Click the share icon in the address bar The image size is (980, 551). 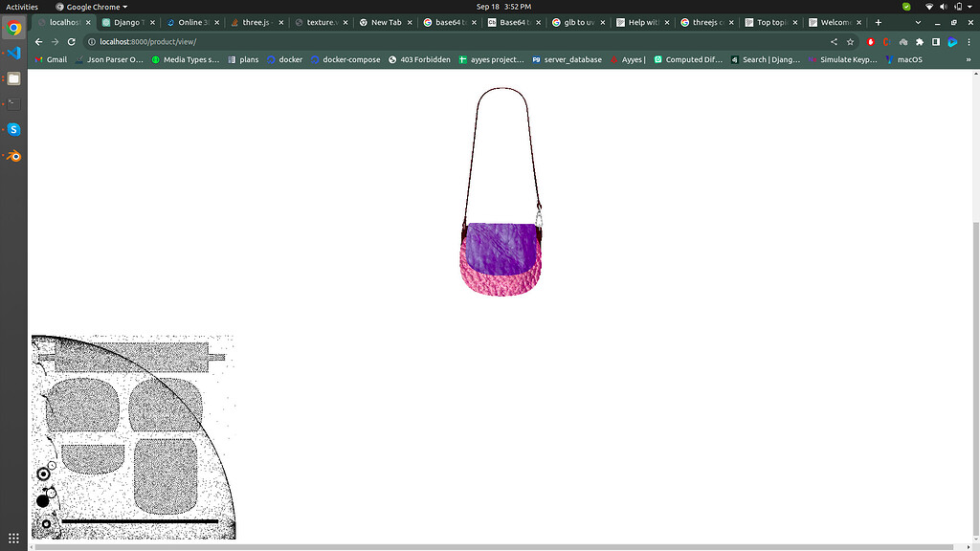coord(834,42)
